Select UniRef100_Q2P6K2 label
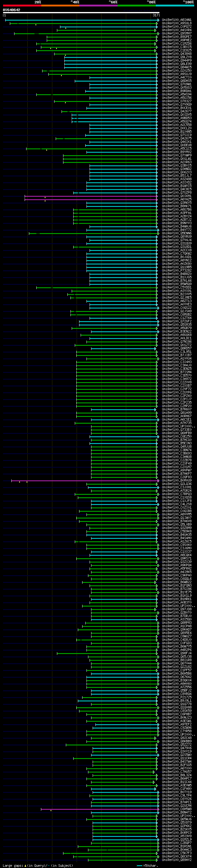 pyautogui.click(x=177, y=826)
